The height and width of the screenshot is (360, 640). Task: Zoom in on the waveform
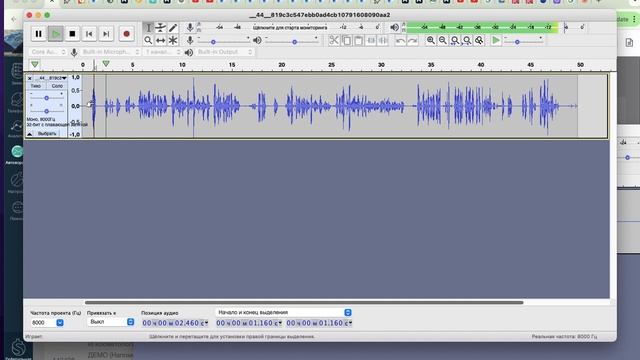tap(431, 40)
